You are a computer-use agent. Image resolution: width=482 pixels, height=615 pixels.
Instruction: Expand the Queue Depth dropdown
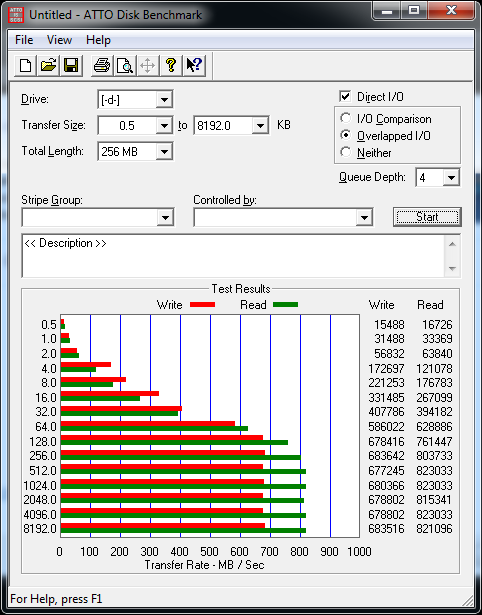tap(451, 178)
